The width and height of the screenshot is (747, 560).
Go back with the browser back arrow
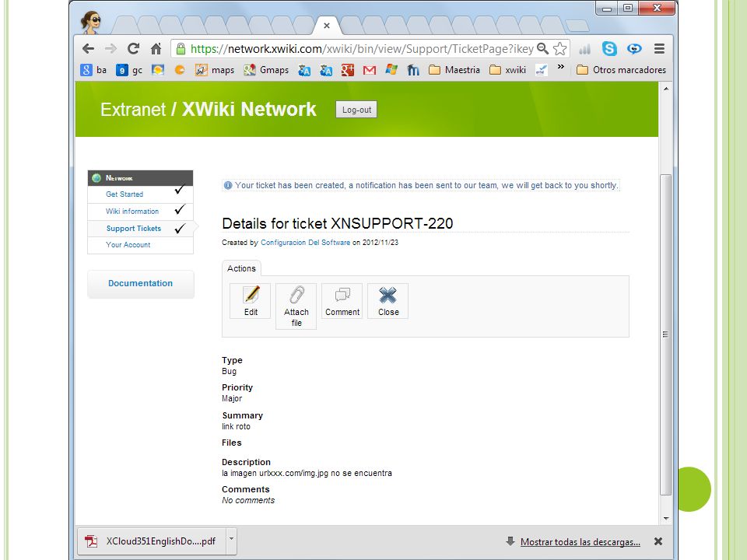pos(88,48)
